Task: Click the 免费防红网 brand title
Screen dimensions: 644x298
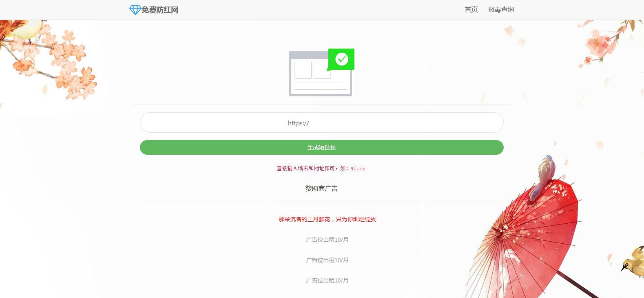Action: coord(160,10)
